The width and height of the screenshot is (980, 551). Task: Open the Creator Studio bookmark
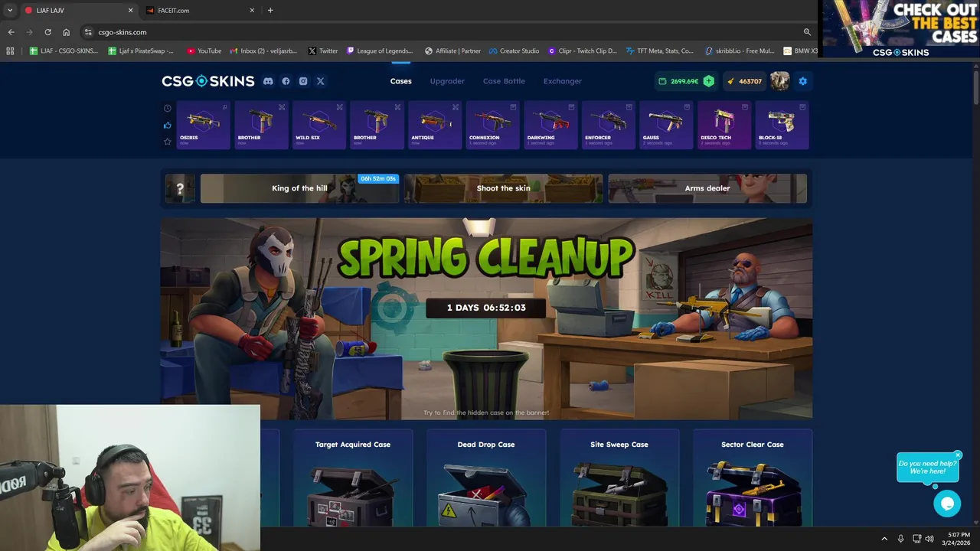tap(514, 51)
